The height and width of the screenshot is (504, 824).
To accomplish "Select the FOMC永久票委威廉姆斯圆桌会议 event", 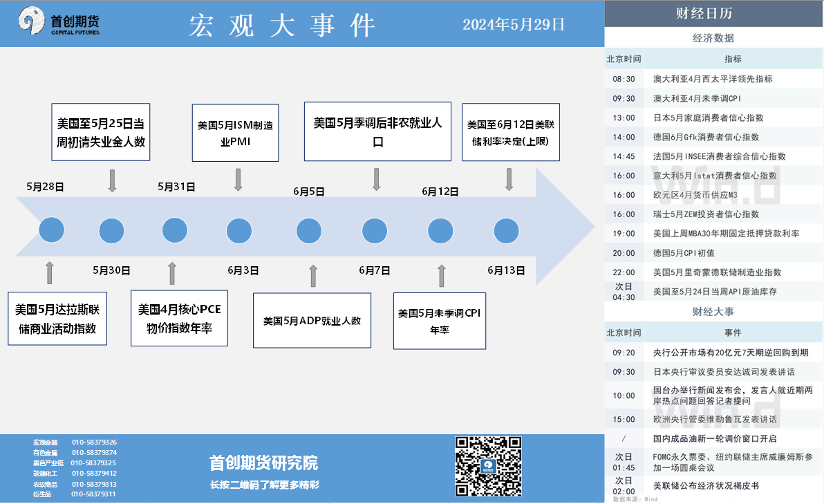I will (714, 462).
